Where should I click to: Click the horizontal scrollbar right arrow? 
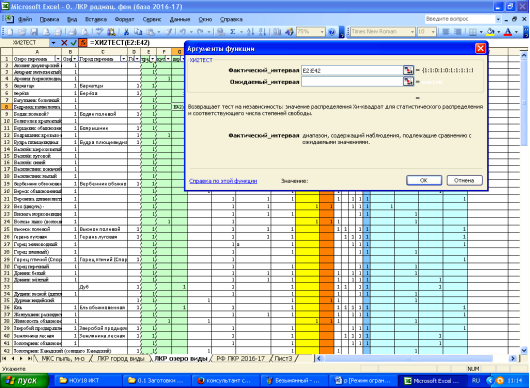pos(513,358)
